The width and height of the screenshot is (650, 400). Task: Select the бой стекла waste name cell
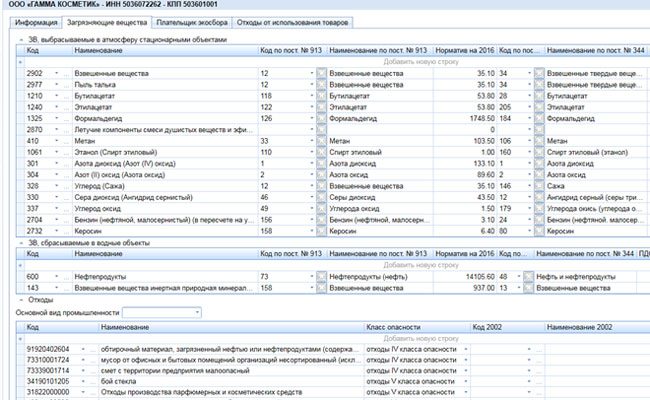click(231, 381)
